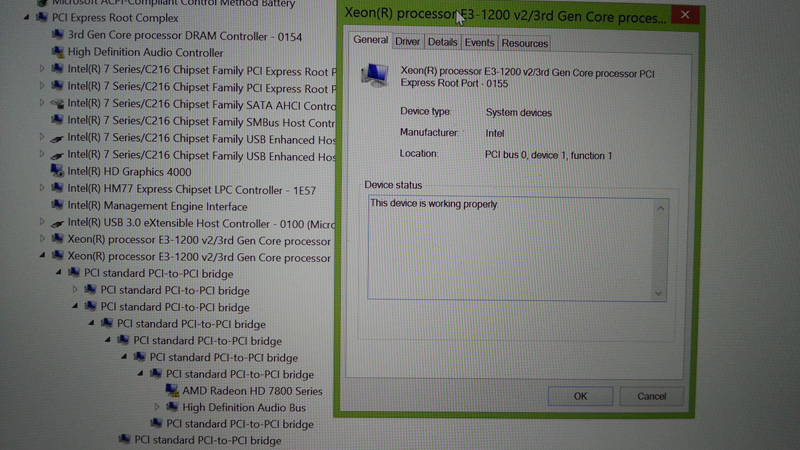Select Intel(R) Management Engine Interface row
Screen dimensions: 800x450
[157, 206]
